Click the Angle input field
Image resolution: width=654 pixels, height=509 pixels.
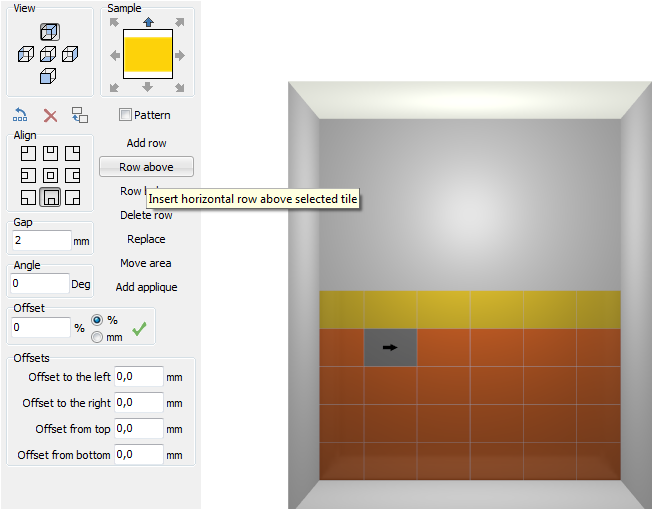40,284
